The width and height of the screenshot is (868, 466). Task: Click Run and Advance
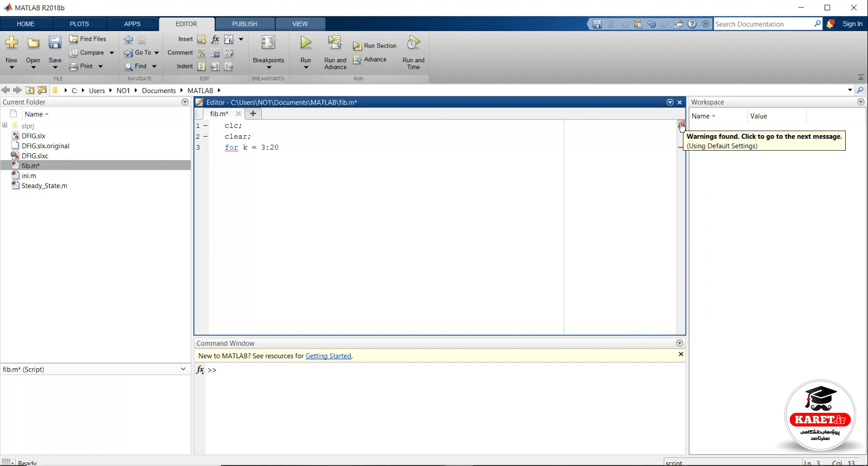click(335, 52)
